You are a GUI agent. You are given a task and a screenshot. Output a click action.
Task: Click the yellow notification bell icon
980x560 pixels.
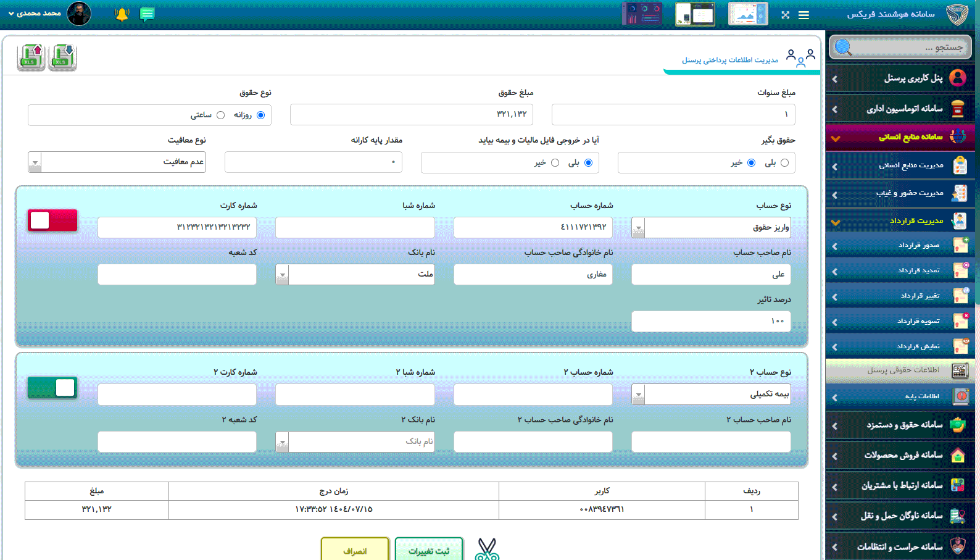coord(122,14)
